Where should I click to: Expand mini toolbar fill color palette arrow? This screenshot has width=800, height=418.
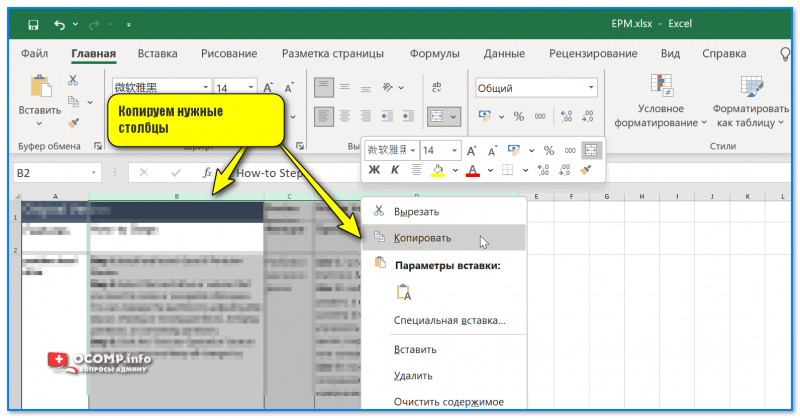(455, 170)
